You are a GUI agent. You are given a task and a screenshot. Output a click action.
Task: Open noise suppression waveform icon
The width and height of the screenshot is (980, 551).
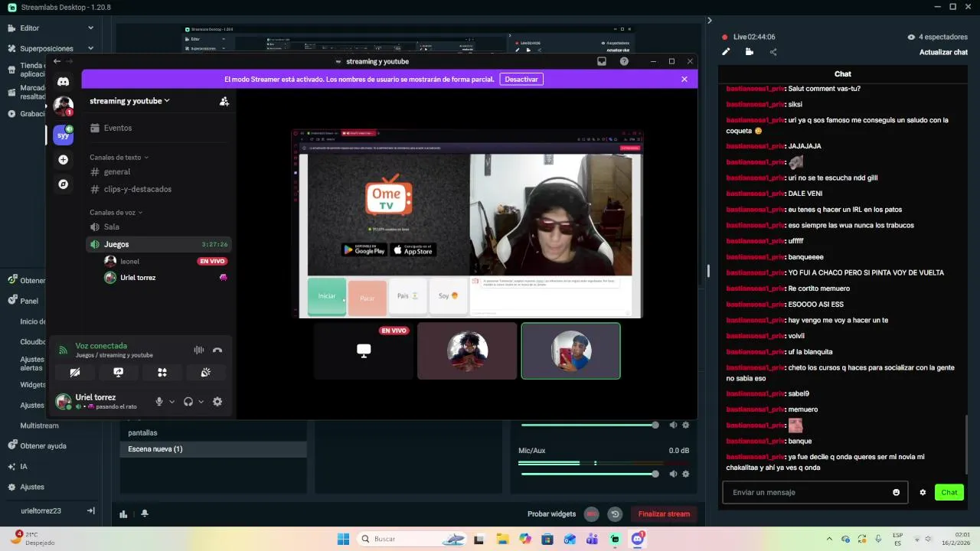[199, 350]
